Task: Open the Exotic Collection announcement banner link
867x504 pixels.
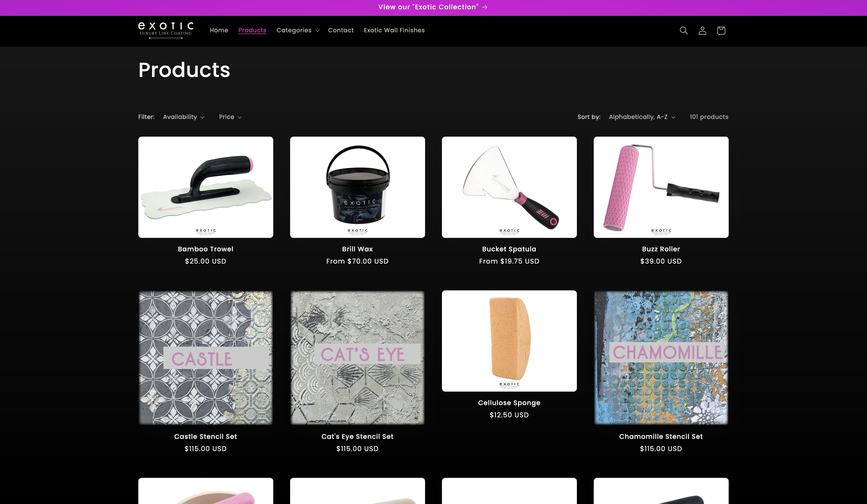Action: [433, 7]
